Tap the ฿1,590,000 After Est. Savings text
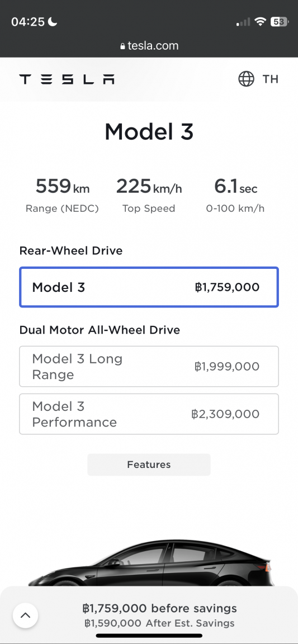Image resolution: width=298 pixels, height=644 pixels. pos(159,623)
